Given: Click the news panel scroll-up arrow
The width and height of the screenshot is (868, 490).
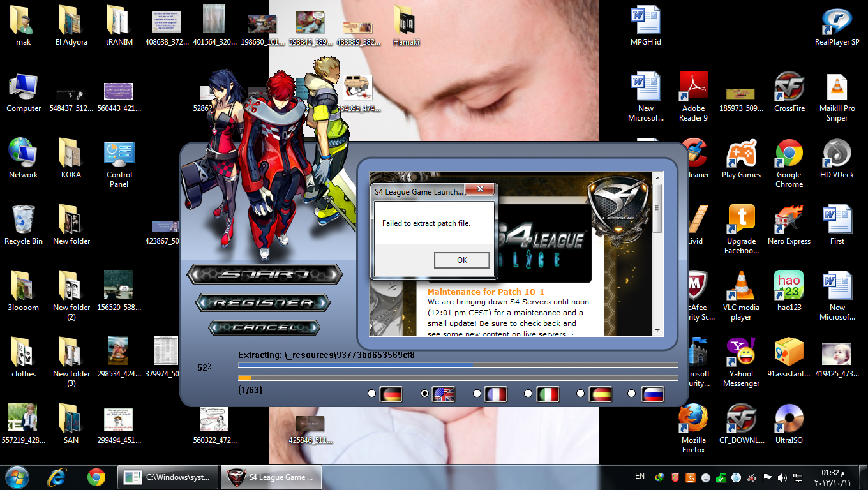Looking at the screenshot, I should 657,177.
